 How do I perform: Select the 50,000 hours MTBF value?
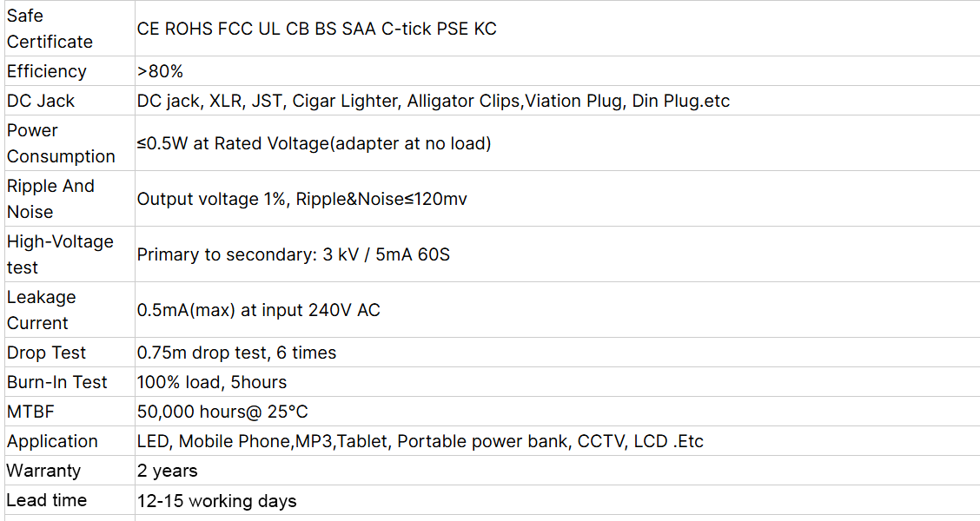point(222,412)
